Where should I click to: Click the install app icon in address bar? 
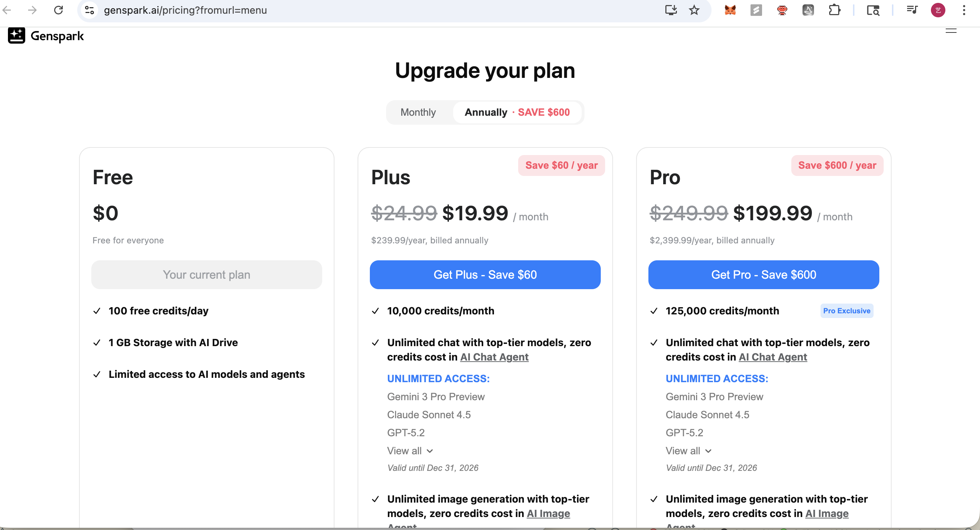point(671,10)
